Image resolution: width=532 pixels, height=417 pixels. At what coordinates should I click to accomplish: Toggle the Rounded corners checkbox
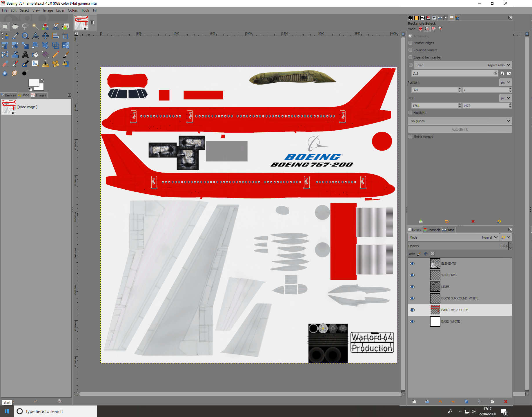(411, 50)
